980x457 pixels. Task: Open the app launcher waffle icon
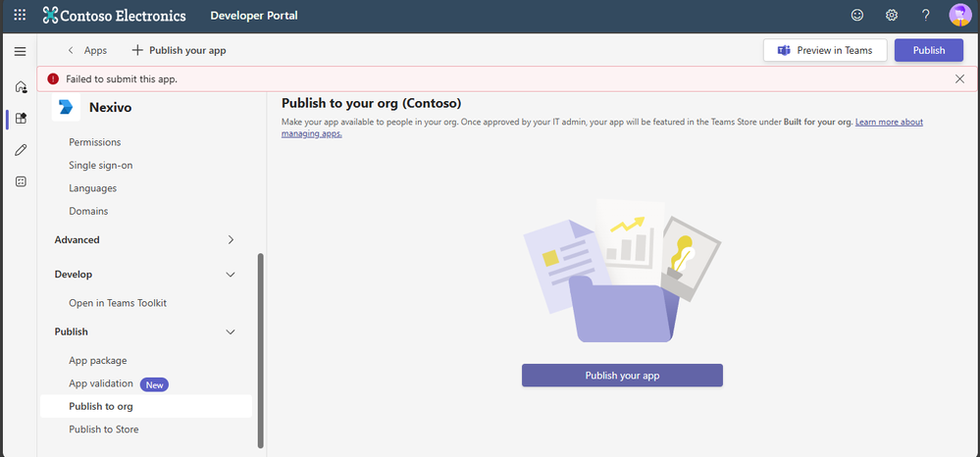20,15
